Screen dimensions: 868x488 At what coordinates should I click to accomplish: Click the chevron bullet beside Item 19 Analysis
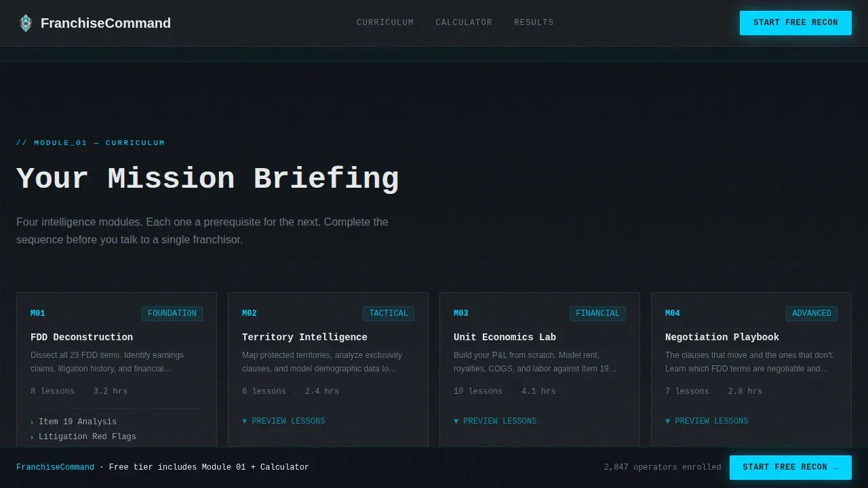32,422
